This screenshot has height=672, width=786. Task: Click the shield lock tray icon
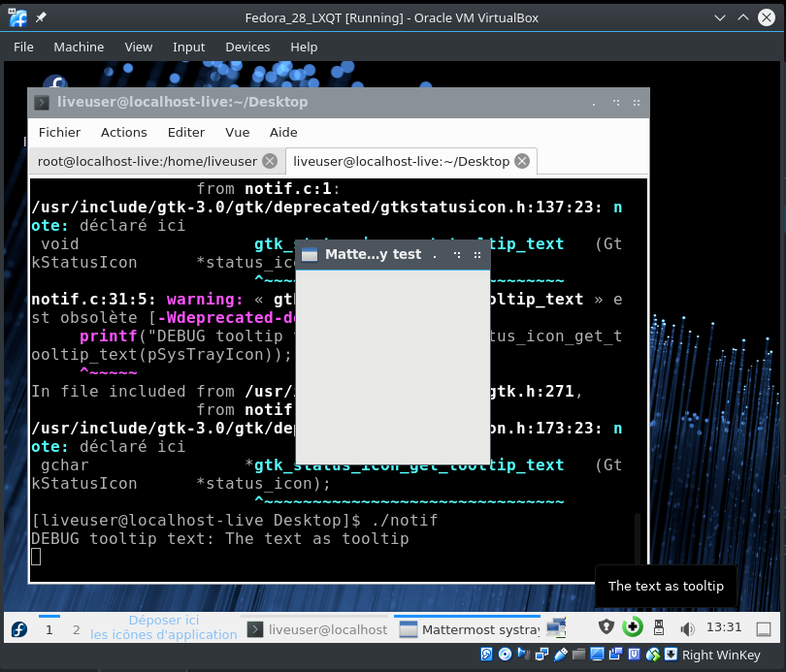coord(606,627)
